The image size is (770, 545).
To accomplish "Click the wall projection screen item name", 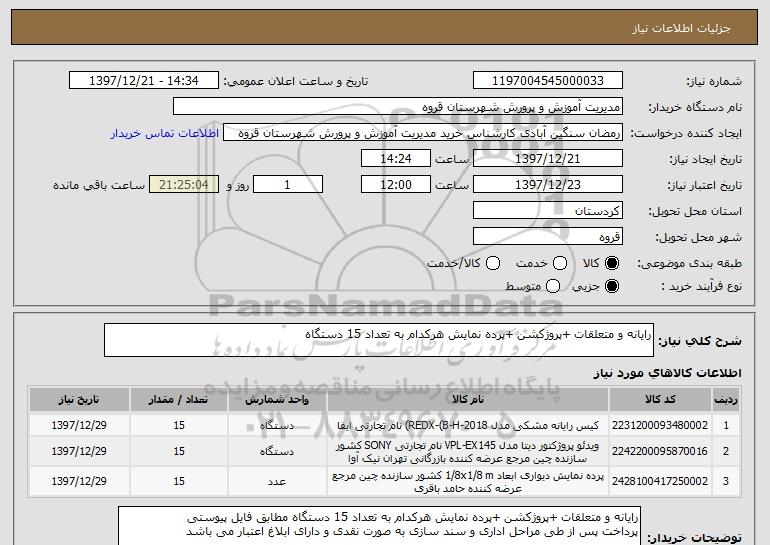I will click(468, 482).
